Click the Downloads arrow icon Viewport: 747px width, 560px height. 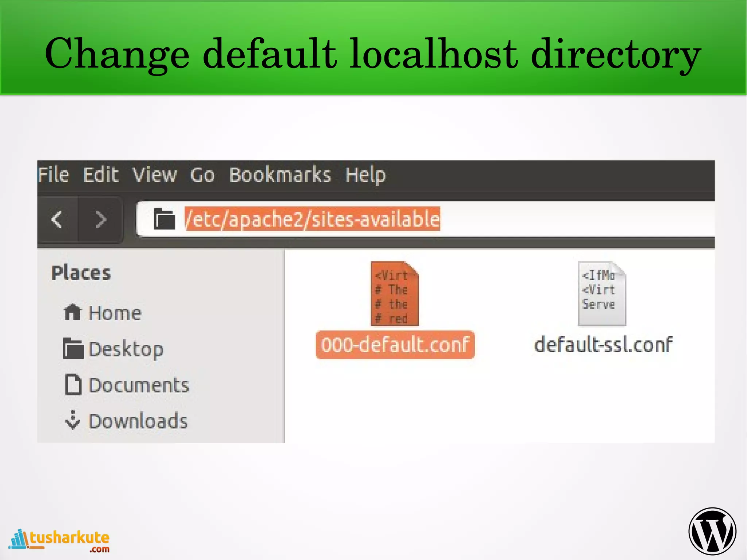click(73, 420)
